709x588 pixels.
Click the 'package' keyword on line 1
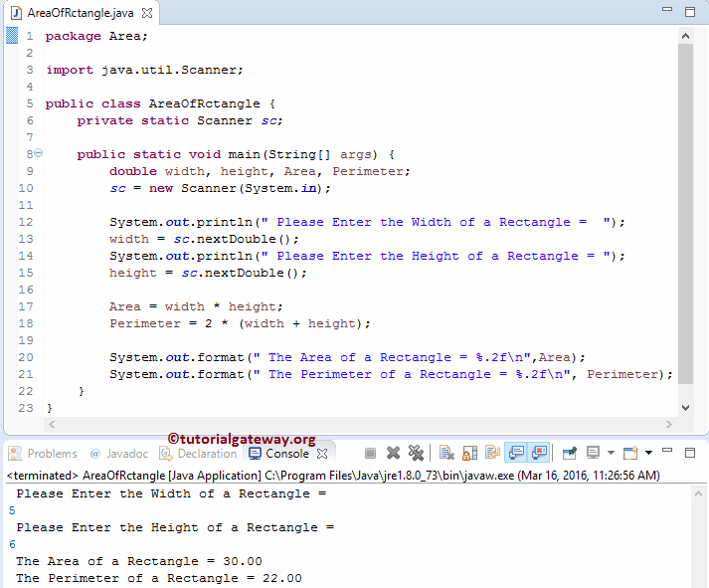pos(74,36)
